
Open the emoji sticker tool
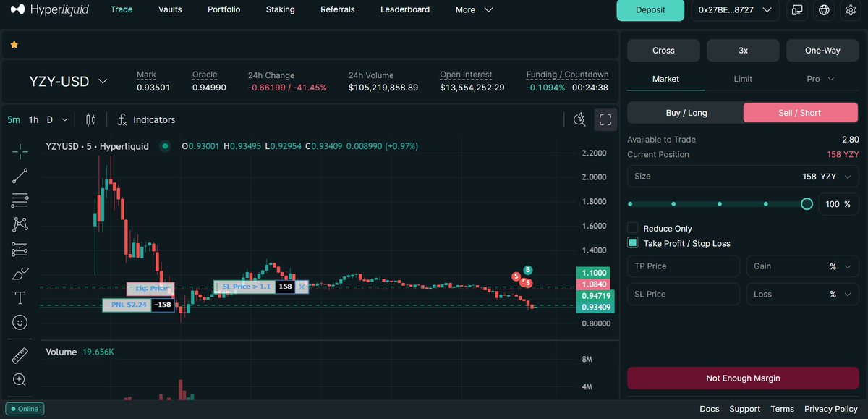click(x=20, y=322)
